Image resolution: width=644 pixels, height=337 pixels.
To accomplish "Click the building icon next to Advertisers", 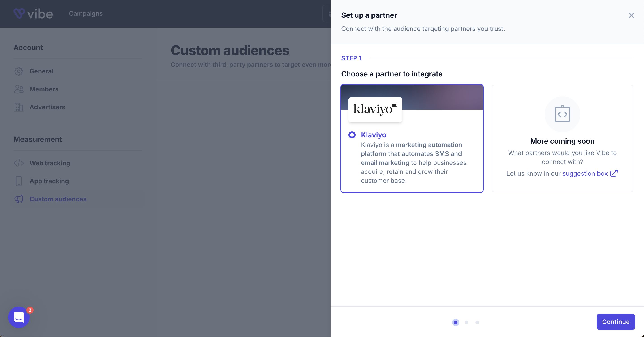I will tap(19, 107).
